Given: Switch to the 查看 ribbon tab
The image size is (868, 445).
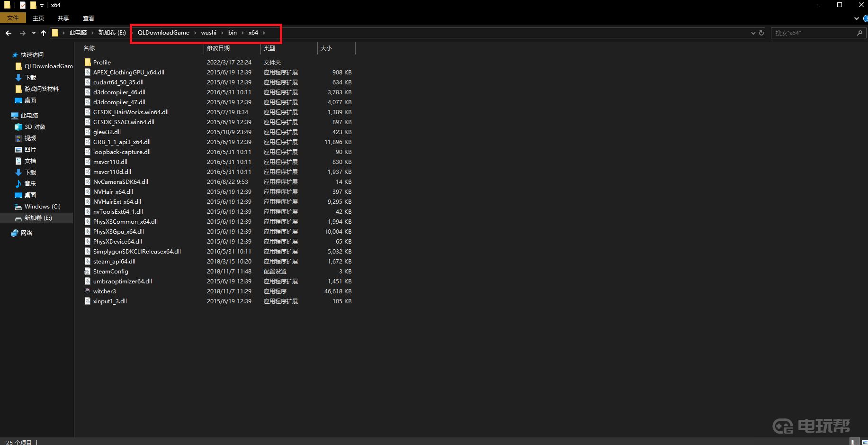Looking at the screenshot, I should [x=89, y=18].
